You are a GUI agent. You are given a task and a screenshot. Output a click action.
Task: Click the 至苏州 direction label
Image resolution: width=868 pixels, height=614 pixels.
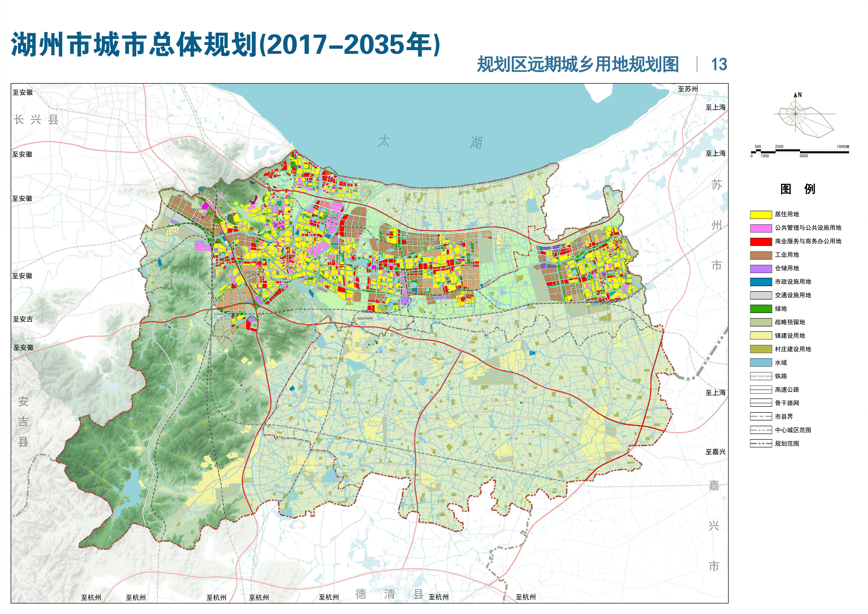688,89
